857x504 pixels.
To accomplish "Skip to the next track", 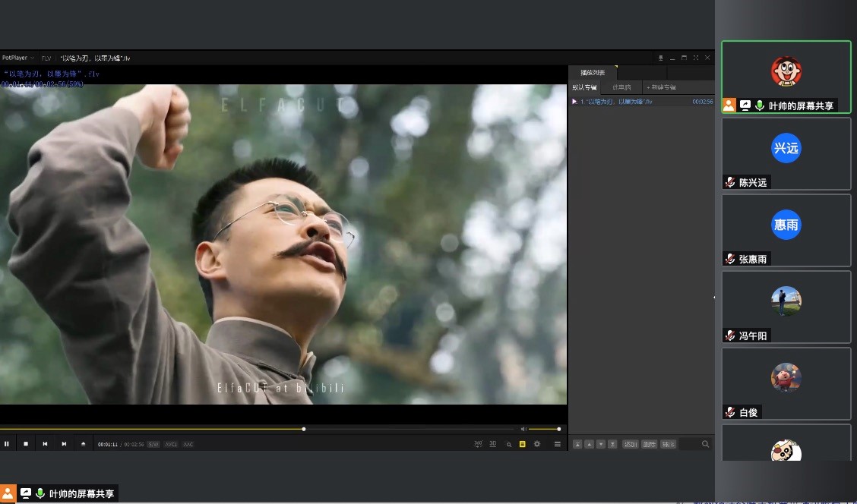I will (64, 444).
